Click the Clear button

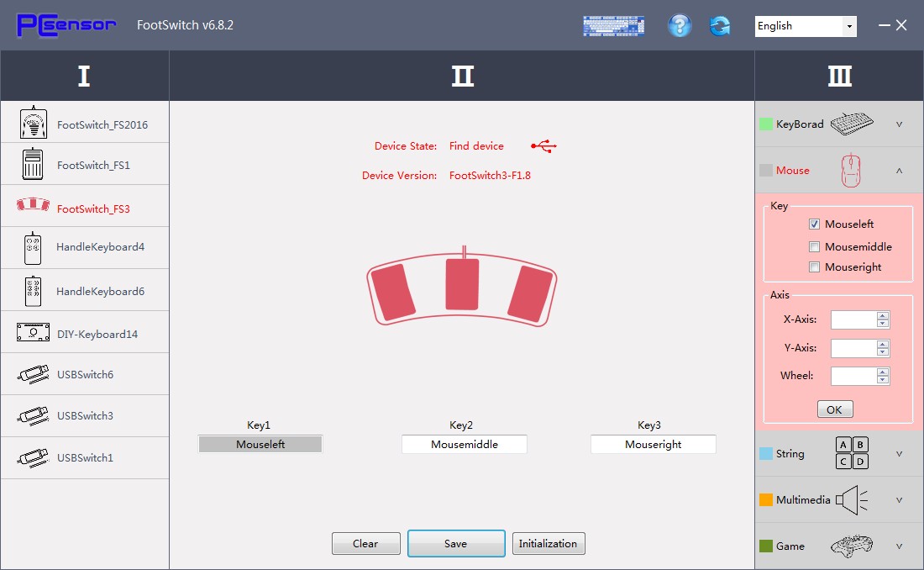click(366, 543)
